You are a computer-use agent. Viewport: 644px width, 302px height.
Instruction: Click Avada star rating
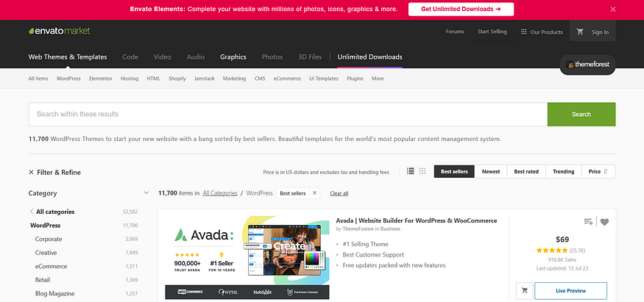pos(551,251)
